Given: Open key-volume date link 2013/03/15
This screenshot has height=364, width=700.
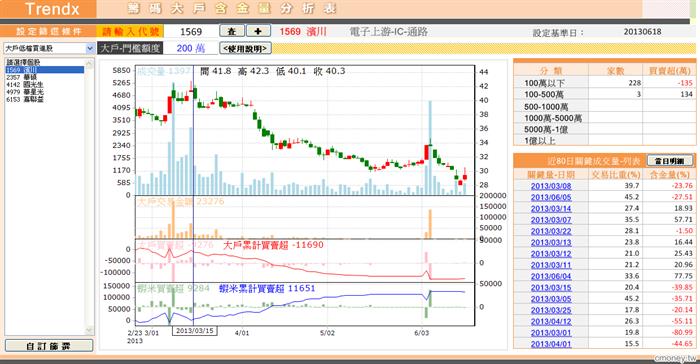Looking at the screenshot, I should [551, 288].
